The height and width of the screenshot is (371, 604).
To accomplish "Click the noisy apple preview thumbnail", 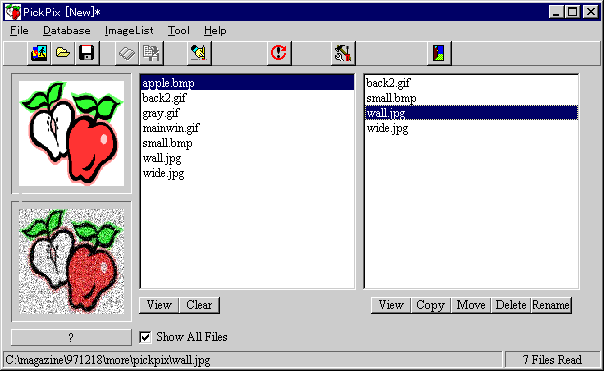I will 72,262.
